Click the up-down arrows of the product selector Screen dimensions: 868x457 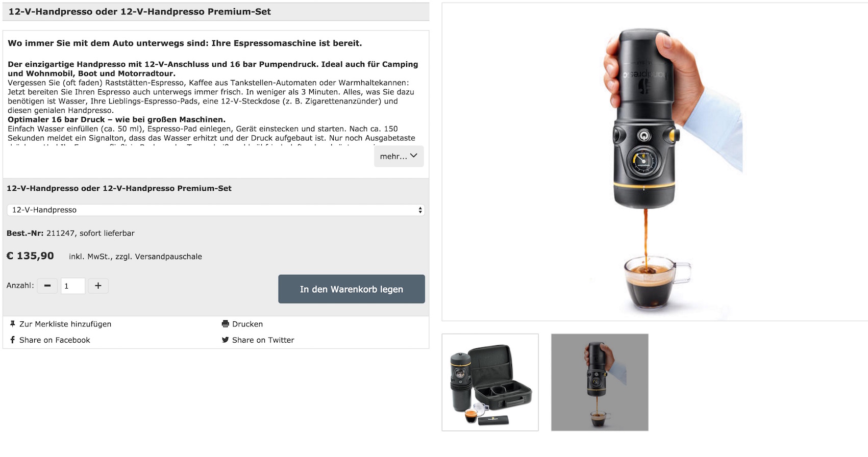pyautogui.click(x=420, y=210)
